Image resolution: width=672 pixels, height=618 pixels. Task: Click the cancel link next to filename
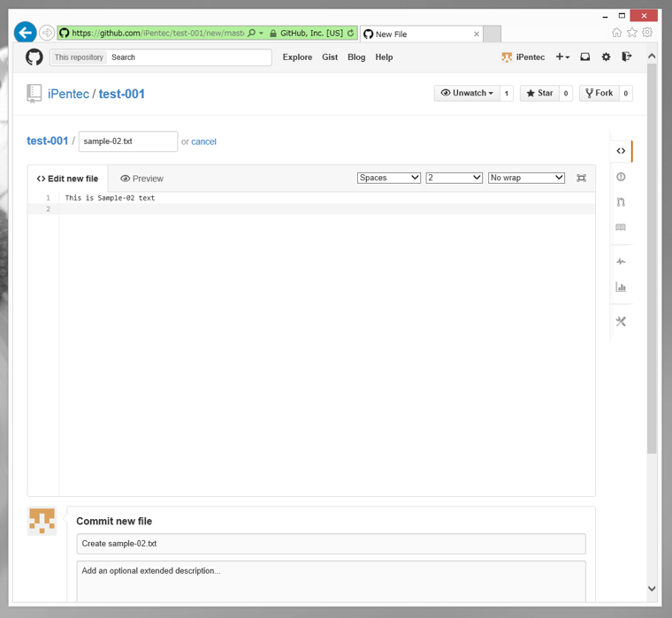[203, 141]
